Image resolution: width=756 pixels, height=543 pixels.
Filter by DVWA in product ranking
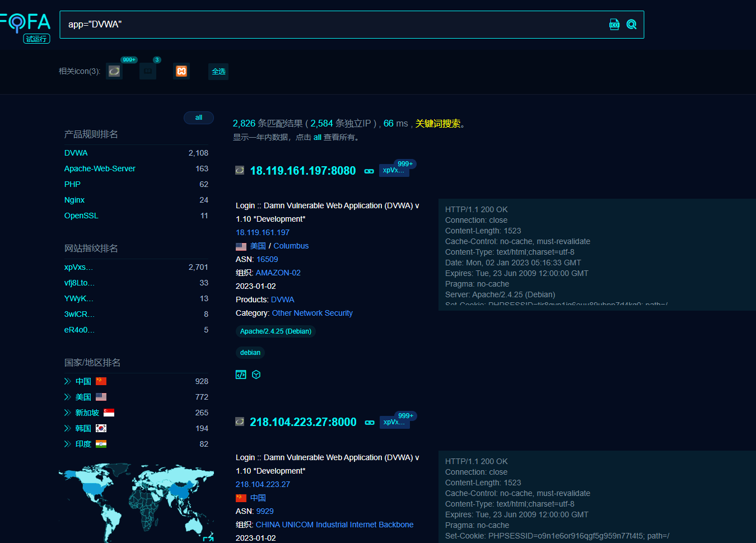pyautogui.click(x=76, y=153)
